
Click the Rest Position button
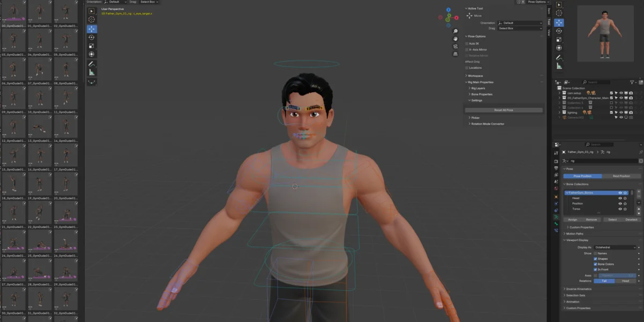pyautogui.click(x=621, y=176)
